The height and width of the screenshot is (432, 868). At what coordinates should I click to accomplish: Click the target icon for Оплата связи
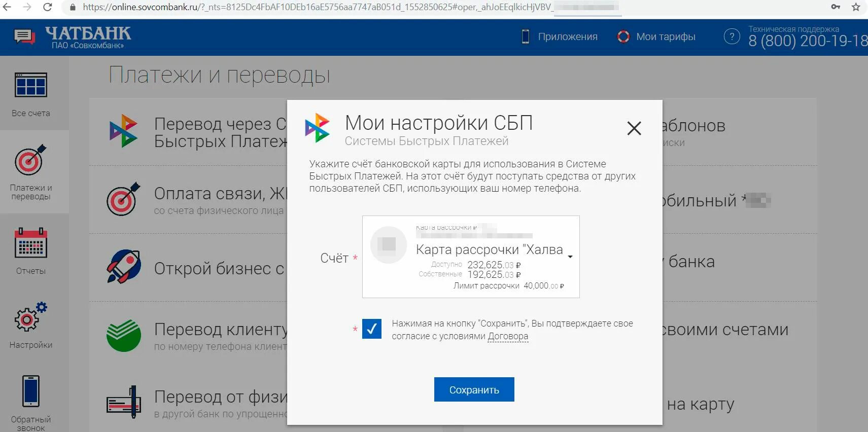point(123,199)
